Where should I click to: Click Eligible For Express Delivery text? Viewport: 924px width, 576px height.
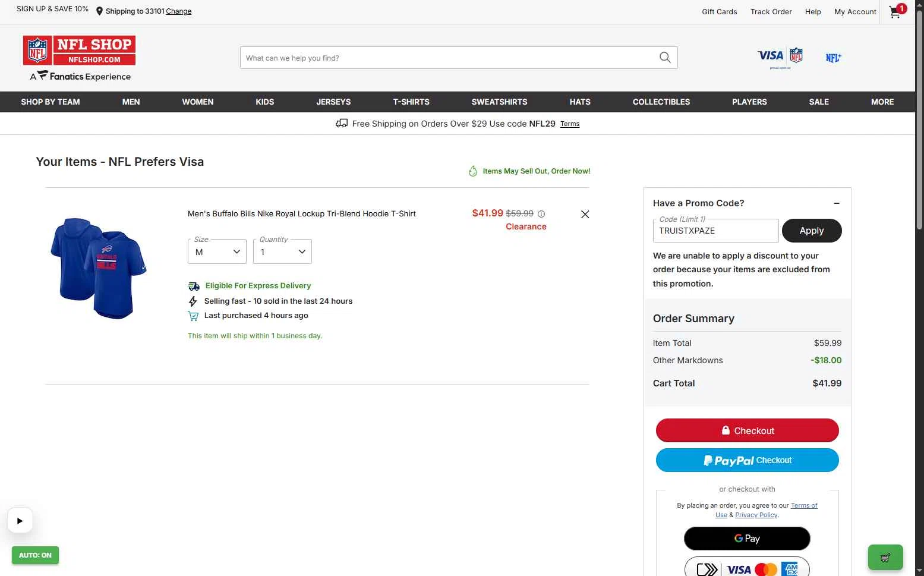tap(258, 286)
